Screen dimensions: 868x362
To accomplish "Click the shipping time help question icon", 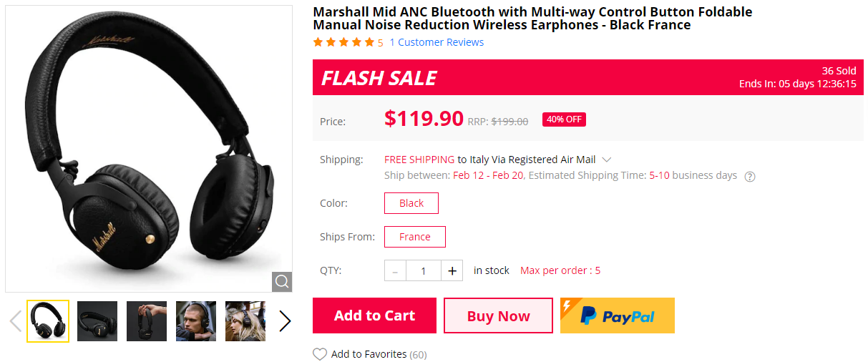I will [750, 177].
